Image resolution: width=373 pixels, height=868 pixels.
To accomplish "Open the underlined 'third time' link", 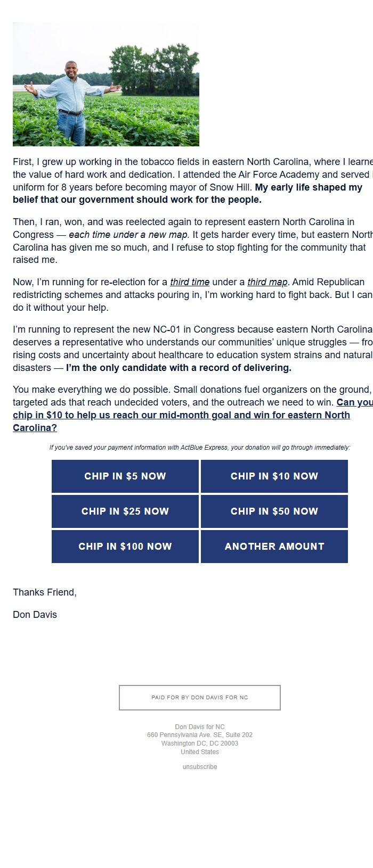I will [189, 282].
